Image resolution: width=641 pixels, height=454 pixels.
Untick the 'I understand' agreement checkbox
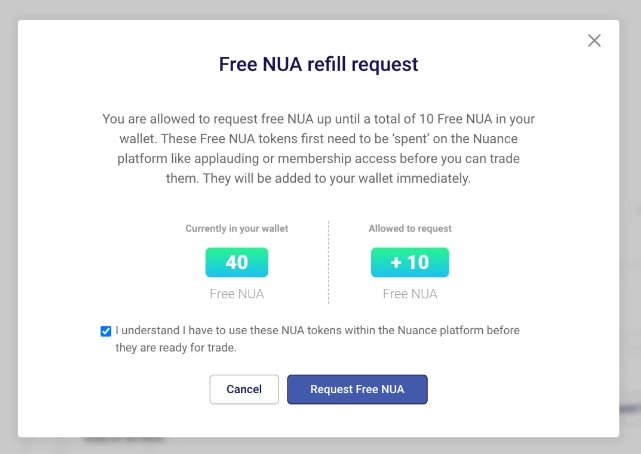click(x=105, y=331)
